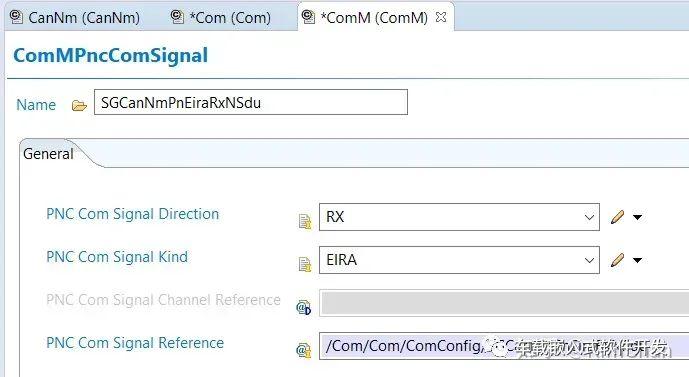
Task: Switch to the CanNm (CanNm) tab
Action: click(x=75, y=18)
